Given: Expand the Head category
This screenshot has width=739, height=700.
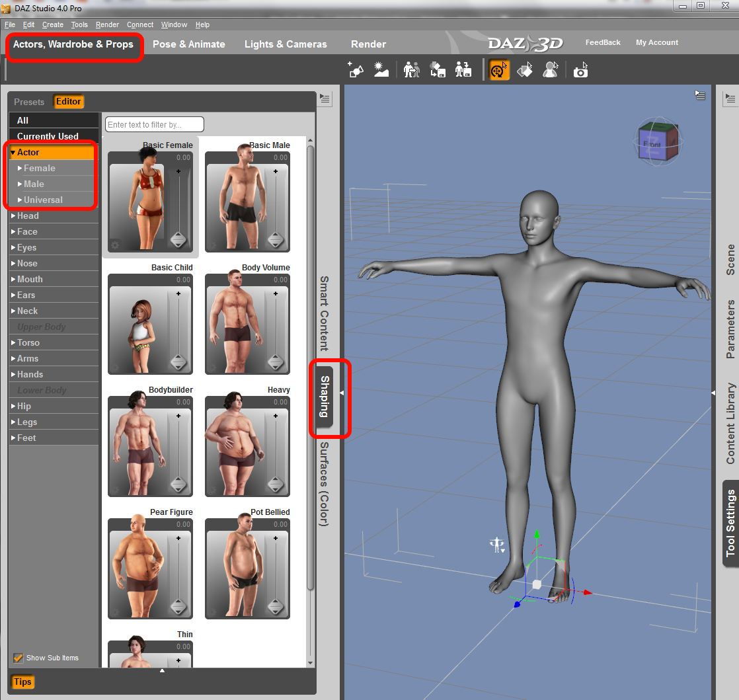Looking at the screenshot, I should click(13, 216).
